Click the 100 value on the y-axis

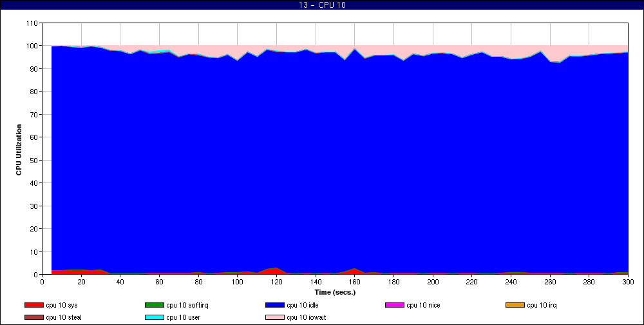(x=32, y=46)
